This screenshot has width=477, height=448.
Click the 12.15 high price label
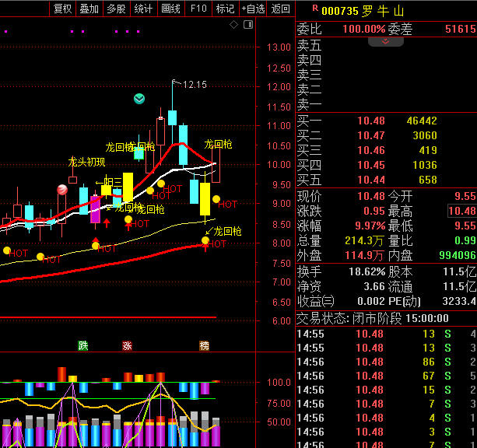coord(195,84)
